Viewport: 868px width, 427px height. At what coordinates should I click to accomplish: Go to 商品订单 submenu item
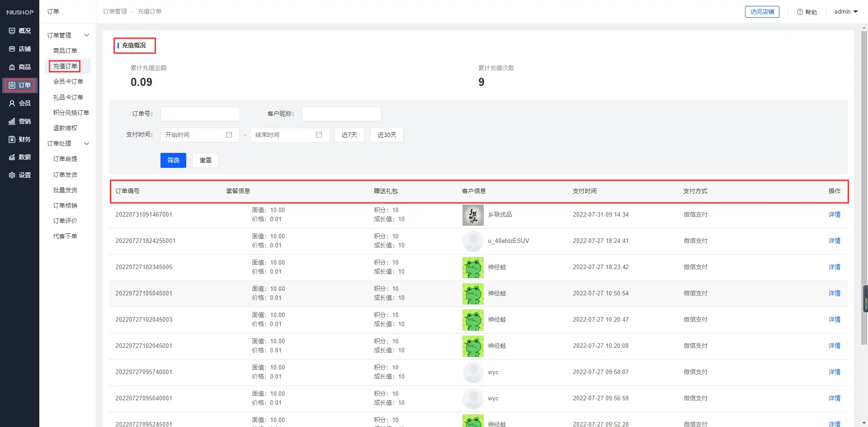pos(65,51)
